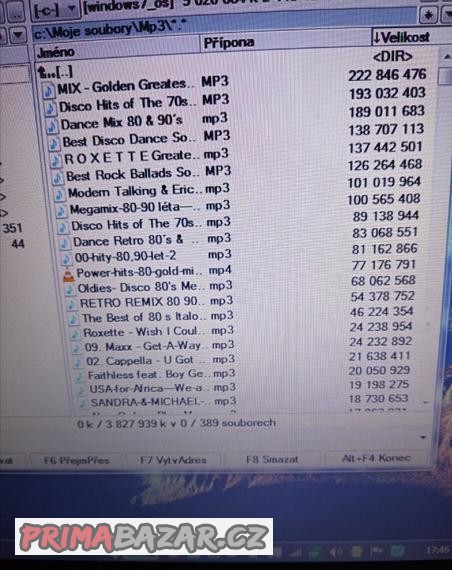Select the <DIR> entry in Velikost column
This screenshot has width=452, height=570.
393,56
